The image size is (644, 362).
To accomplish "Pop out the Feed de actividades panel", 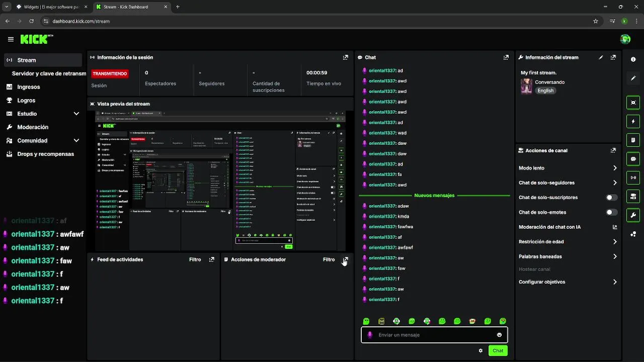I will coord(211,259).
